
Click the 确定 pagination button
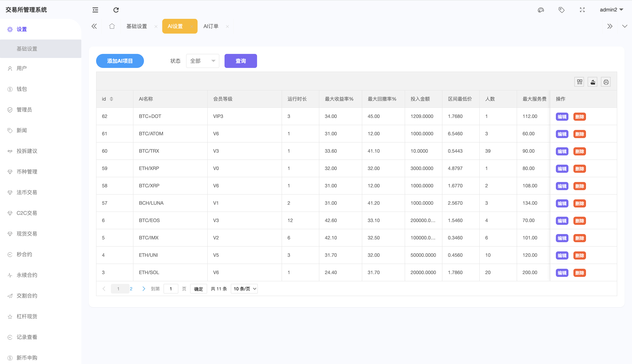198,289
